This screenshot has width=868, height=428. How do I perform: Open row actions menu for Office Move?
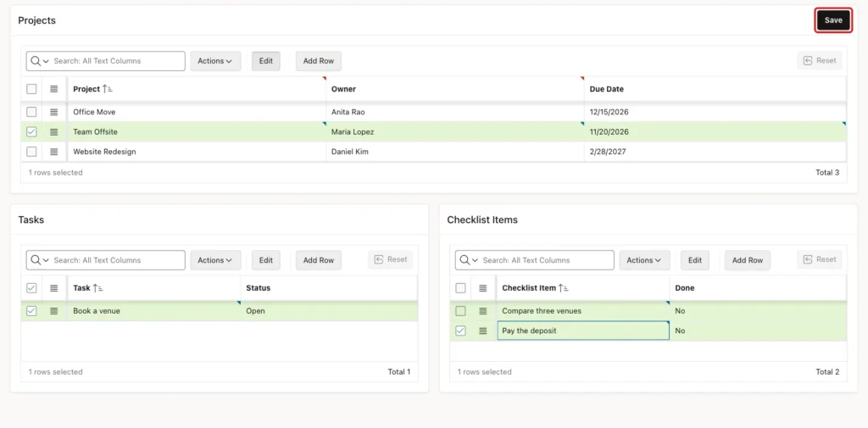coord(53,112)
